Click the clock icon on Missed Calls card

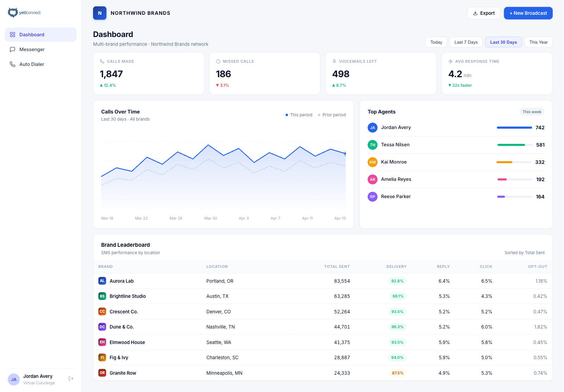(218, 61)
